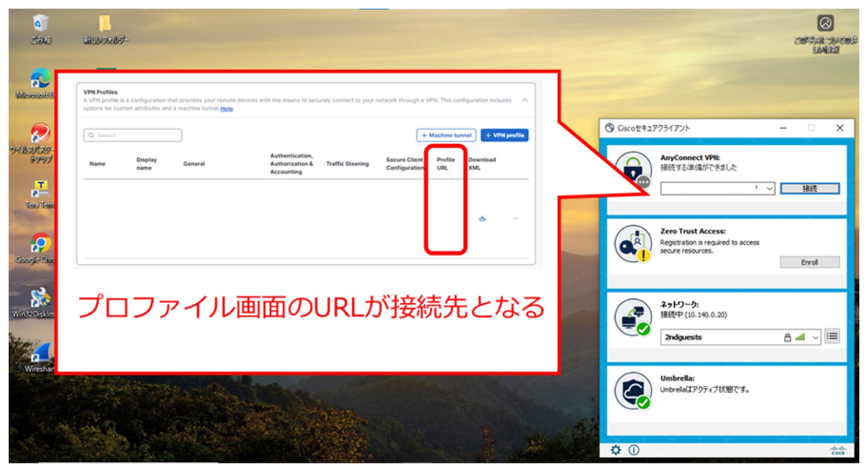Expand the AnyConnect VPN server dropdown
This screenshot has width=868, height=473.
click(769, 188)
